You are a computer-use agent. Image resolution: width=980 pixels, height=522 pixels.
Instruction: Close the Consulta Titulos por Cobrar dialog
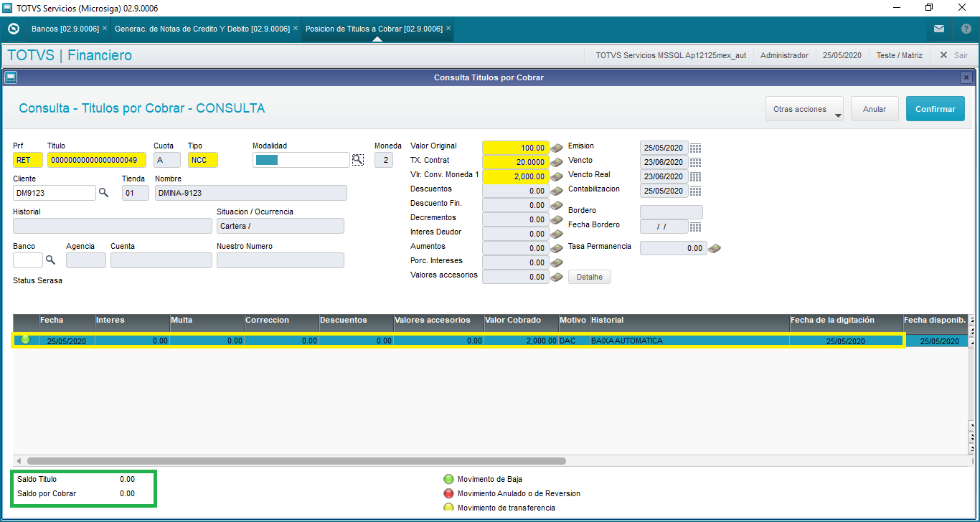point(966,77)
